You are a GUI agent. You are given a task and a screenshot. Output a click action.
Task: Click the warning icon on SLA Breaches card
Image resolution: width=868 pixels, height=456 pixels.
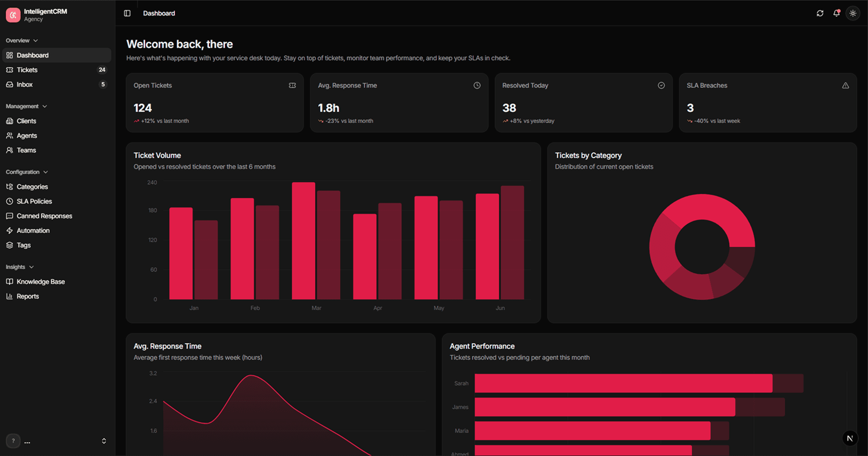tap(846, 85)
